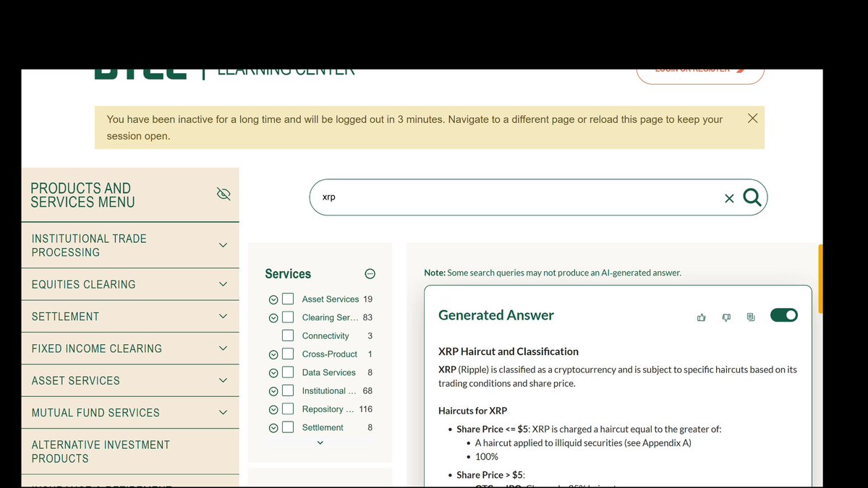The image size is (868, 488).
Task: Open the Fixed Income Clearing menu item
Action: tap(97, 348)
